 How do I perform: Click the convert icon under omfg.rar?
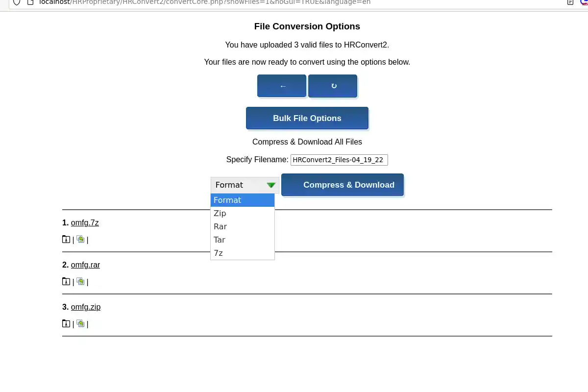tap(80, 282)
